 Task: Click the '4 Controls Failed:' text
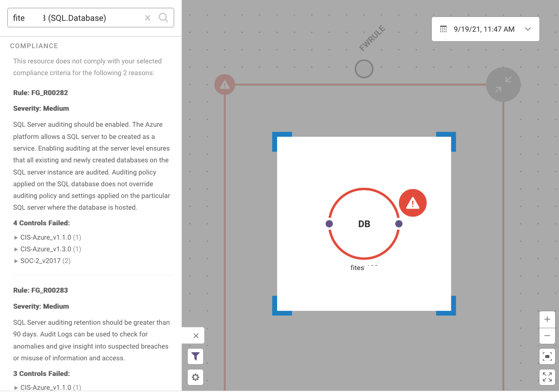click(42, 223)
